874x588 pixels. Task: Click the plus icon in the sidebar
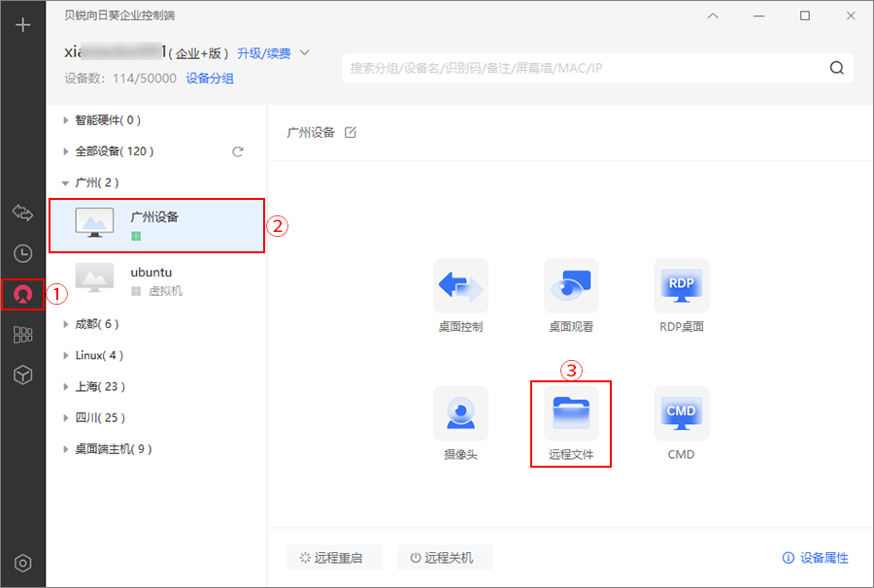click(23, 25)
